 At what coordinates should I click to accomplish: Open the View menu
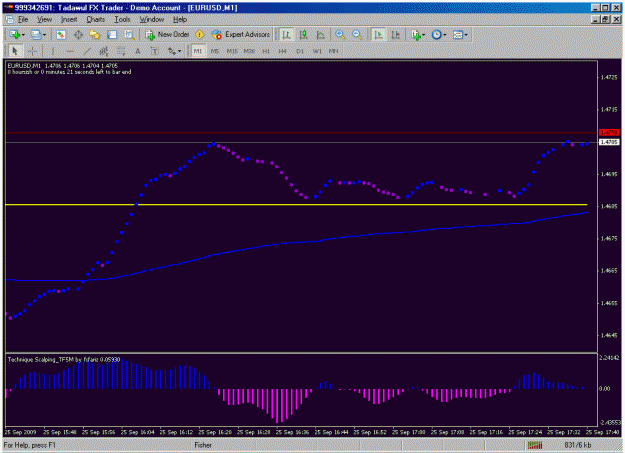tap(44, 19)
